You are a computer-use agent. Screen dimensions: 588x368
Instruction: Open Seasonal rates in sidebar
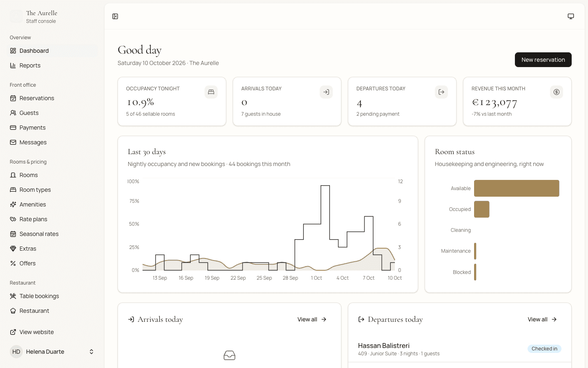click(52, 234)
